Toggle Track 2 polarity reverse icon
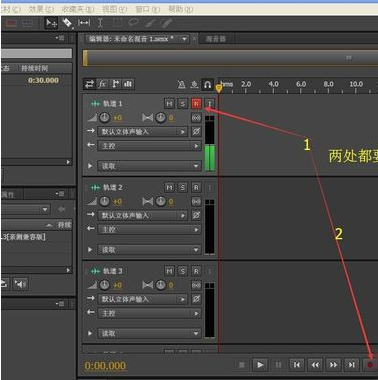Image resolution: width=378 pixels, height=380 pixels. tap(196, 215)
